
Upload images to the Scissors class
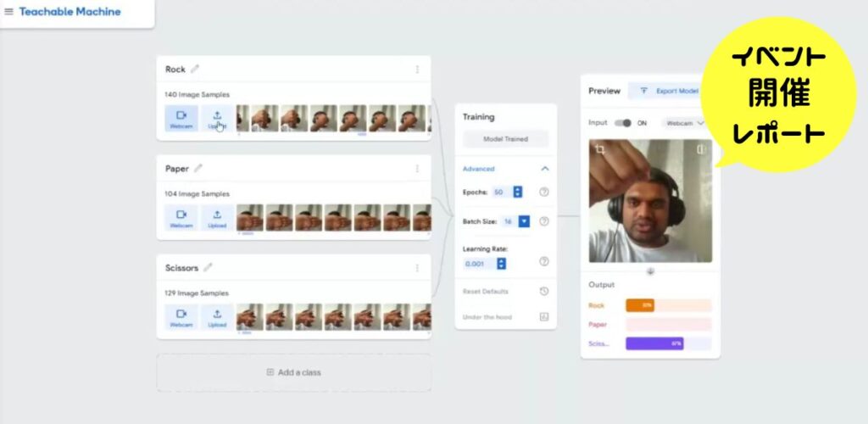click(x=217, y=316)
